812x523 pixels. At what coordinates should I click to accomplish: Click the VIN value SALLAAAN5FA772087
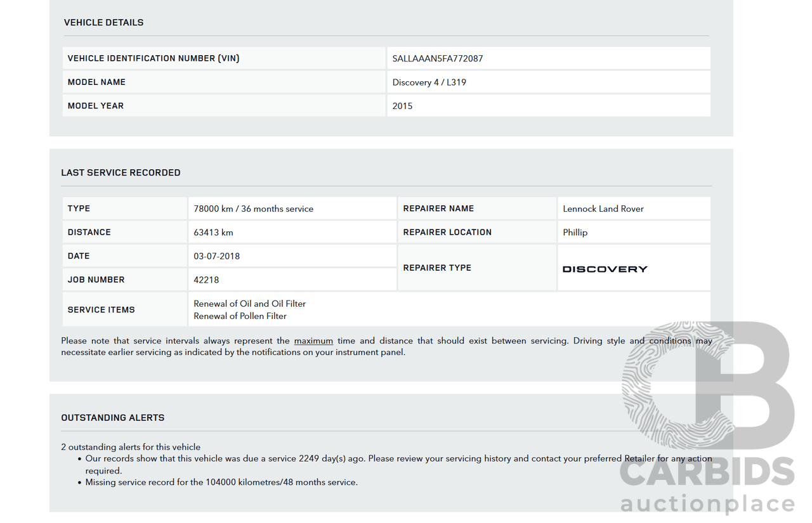point(438,58)
